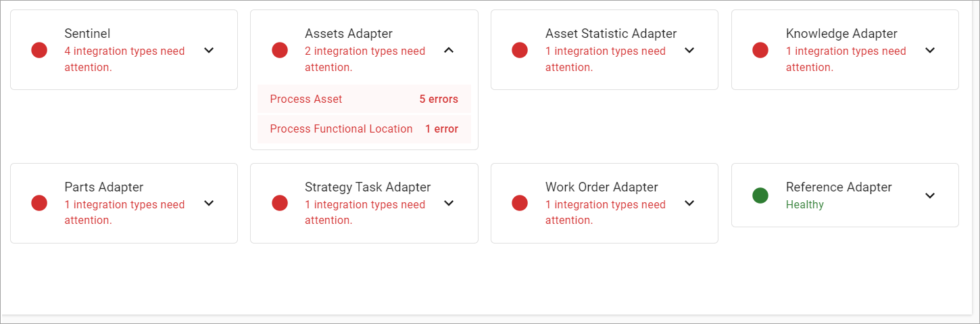Click the Knowledge Adapter red status dot

[x=760, y=50]
